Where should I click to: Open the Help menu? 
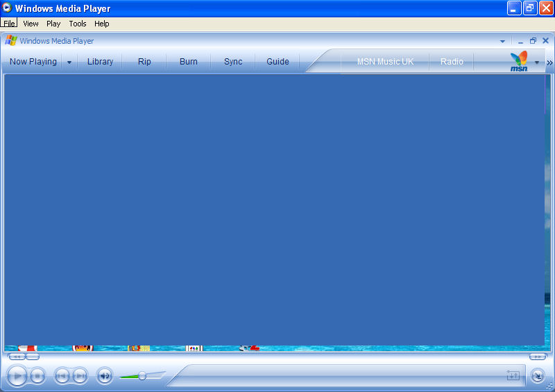click(x=101, y=24)
